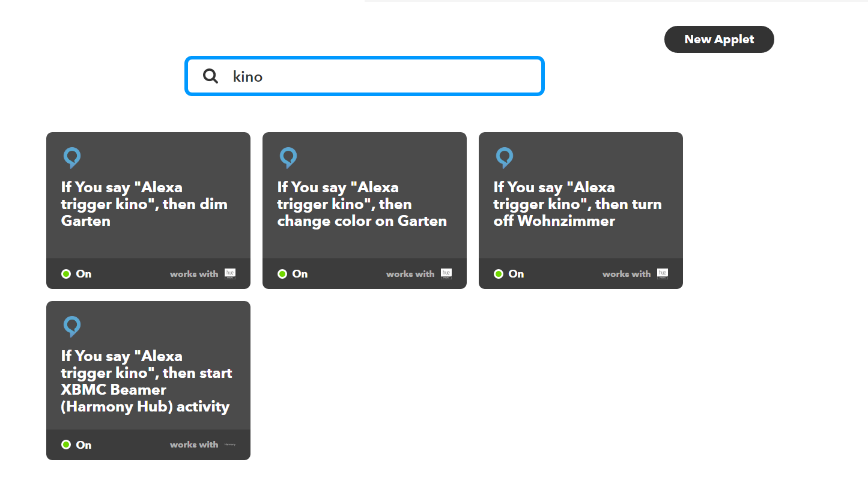Screen dimensions: 868x498
Task: Open 'start XBMC Beamer (Harmony Hub)' applet title
Action: click(x=146, y=381)
